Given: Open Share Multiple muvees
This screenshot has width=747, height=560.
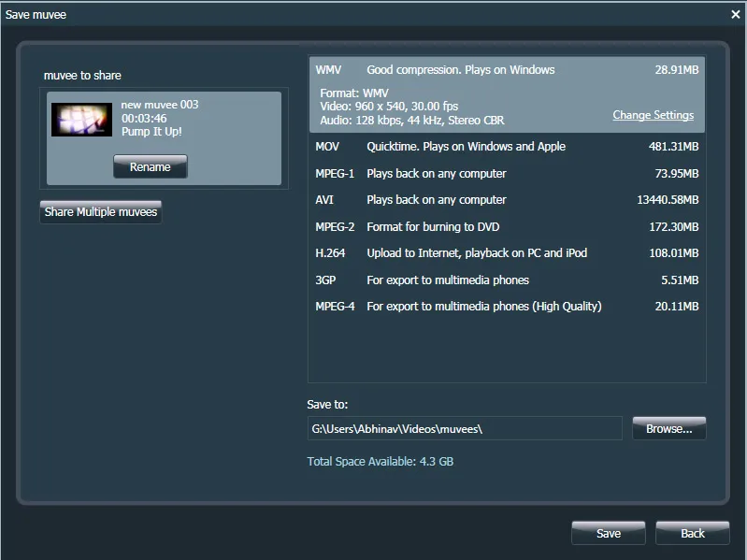Looking at the screenshot, I should [x=101, y=212].
